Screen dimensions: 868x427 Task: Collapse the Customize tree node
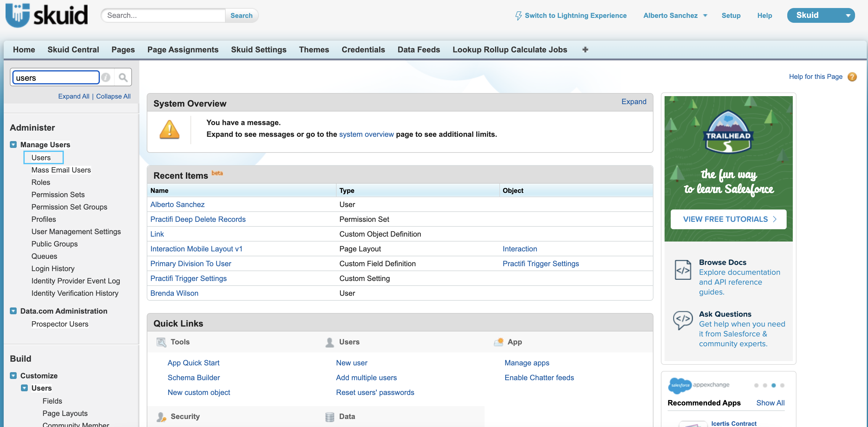(13, 376)
